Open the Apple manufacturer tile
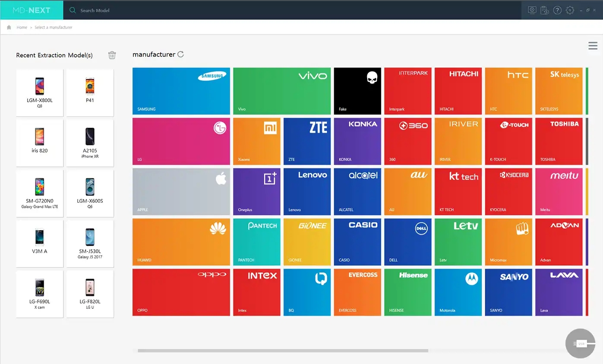The image size is (603, 364). click(x=181, y=192)
